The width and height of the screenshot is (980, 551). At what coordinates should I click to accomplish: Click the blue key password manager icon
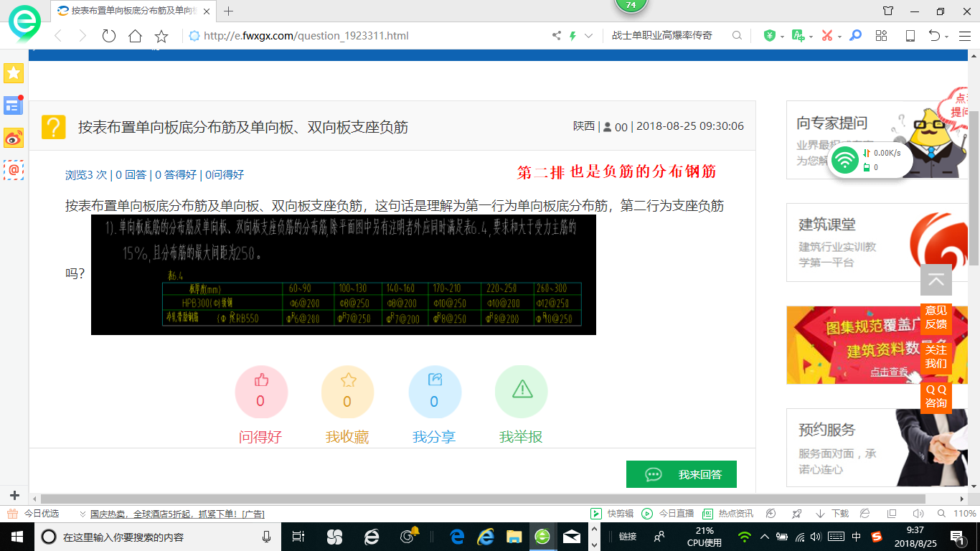[x=855, y=35]
